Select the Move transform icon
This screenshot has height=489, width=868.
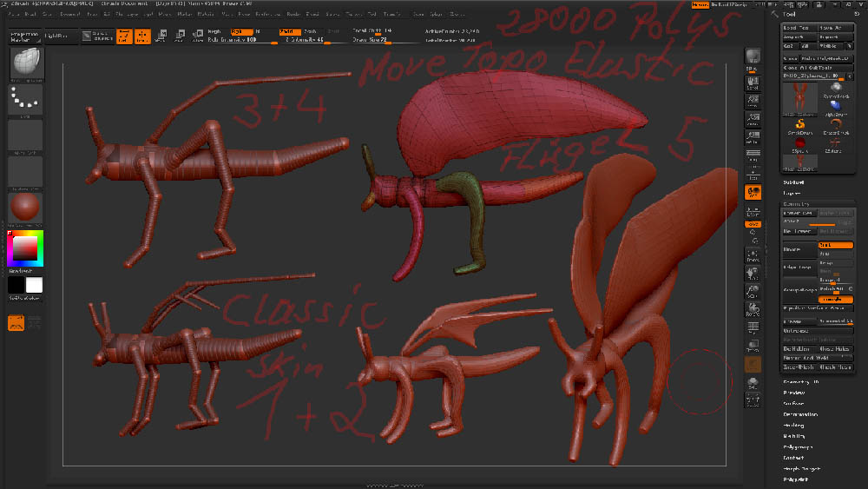[x=160, y=36]
